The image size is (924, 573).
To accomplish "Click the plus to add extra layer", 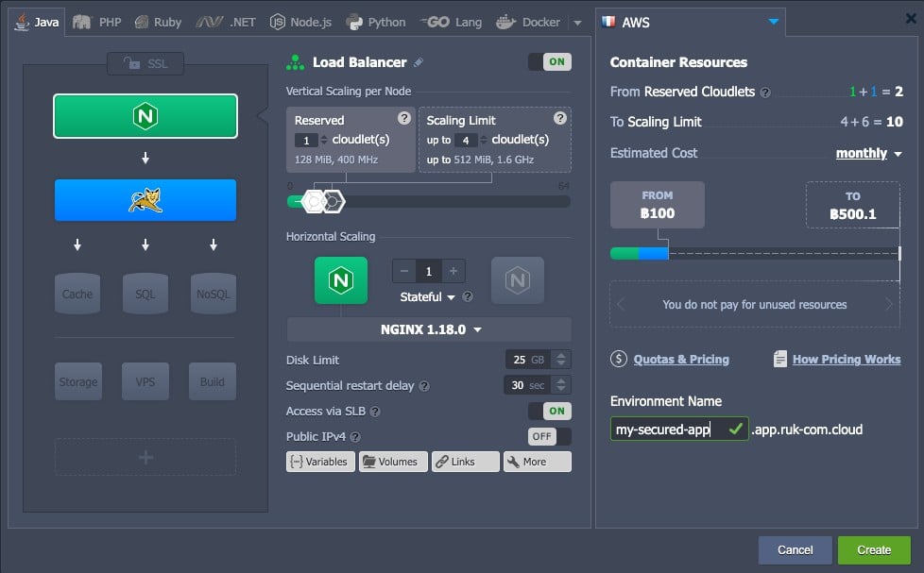I will click(145, 457).
